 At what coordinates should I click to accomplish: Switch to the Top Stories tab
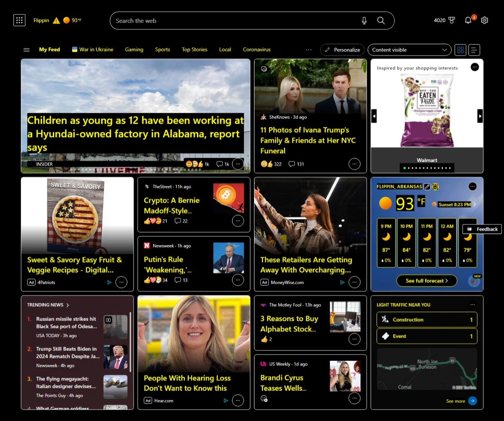pos(194,49)
